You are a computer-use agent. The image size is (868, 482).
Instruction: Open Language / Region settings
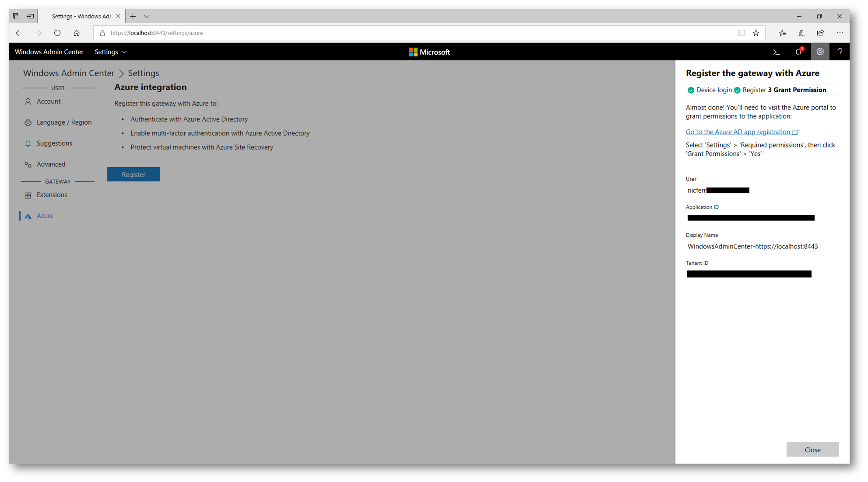[64, 122]
